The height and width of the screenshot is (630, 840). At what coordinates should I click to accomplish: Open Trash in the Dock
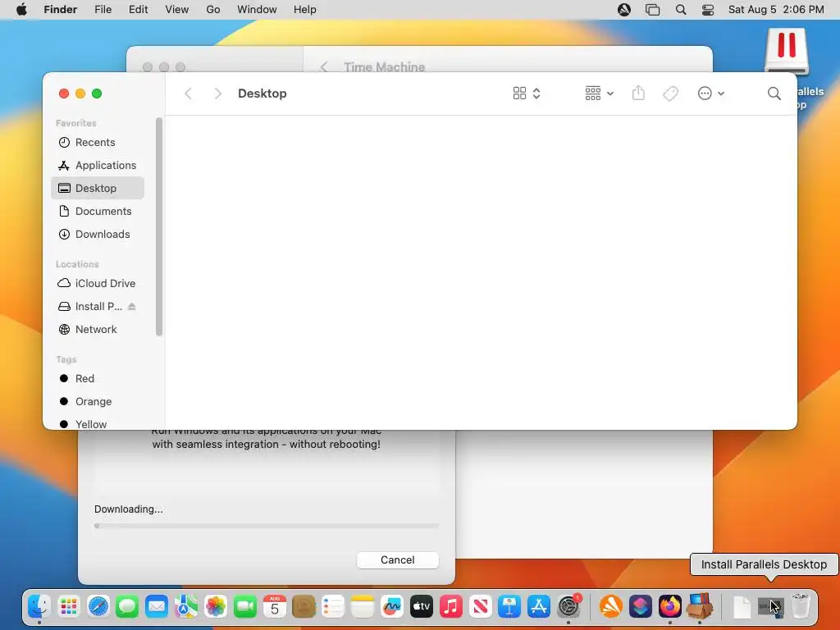[801, 606]
